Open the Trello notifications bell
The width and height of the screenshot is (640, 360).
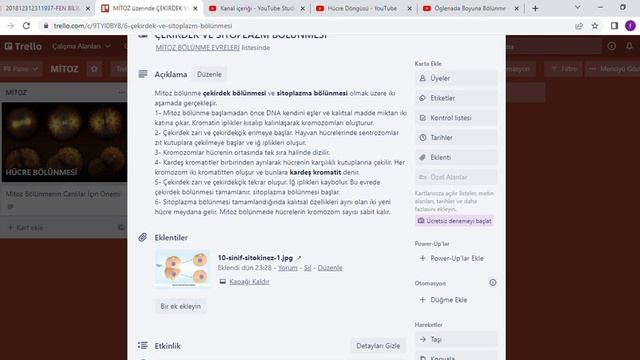629,46
